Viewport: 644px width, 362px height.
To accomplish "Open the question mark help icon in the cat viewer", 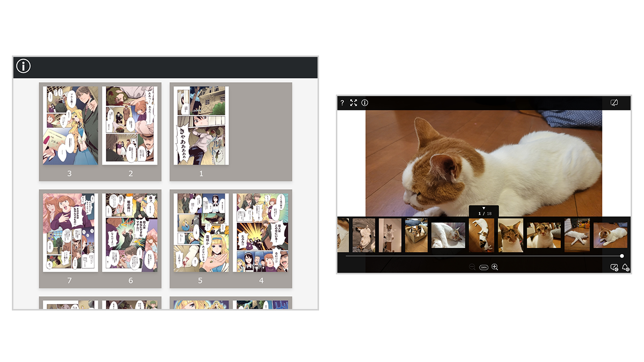I will pyautogui.click(x=342, y=103).
